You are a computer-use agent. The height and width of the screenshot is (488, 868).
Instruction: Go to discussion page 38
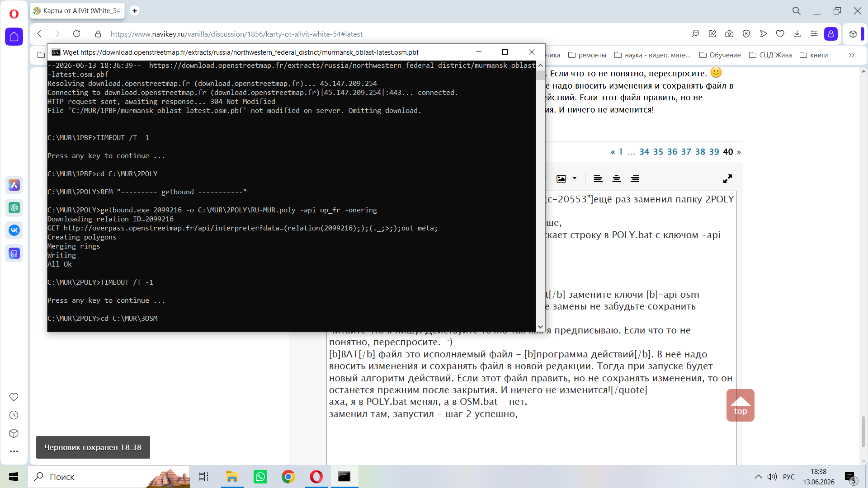click(x=700, y=152)
